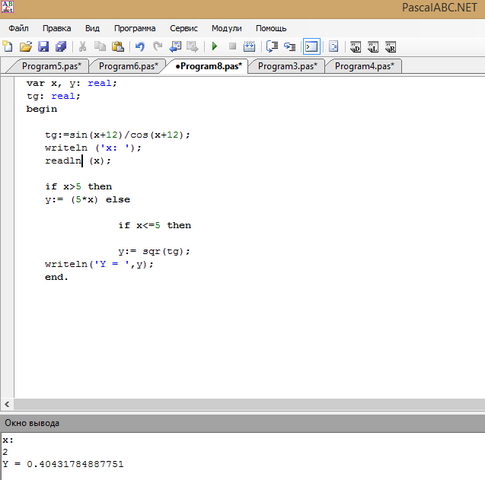Toggle the highlighted output window button
485x480 pixels.
pos(312,47)
